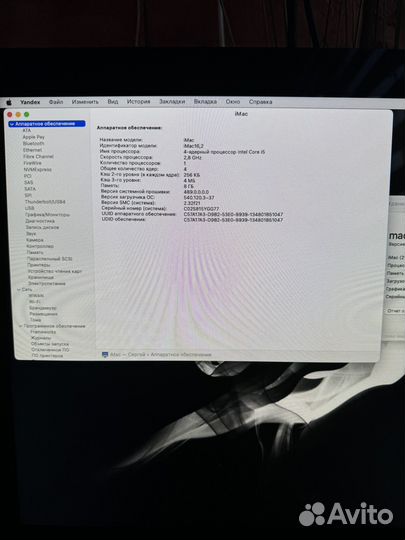Select Сеть section label in the sidebar
The image size is (405, 540).
(x=27, y=290)
